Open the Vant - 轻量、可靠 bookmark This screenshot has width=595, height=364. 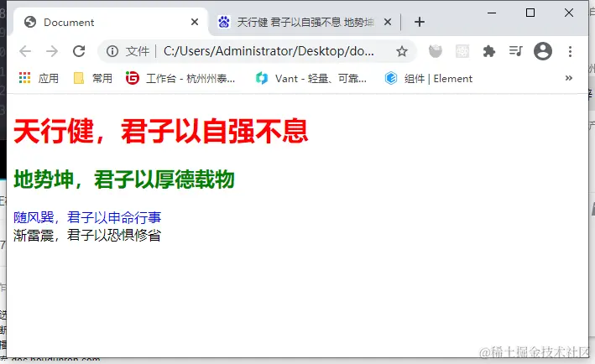pyautogui.click(x=311, y=79)
